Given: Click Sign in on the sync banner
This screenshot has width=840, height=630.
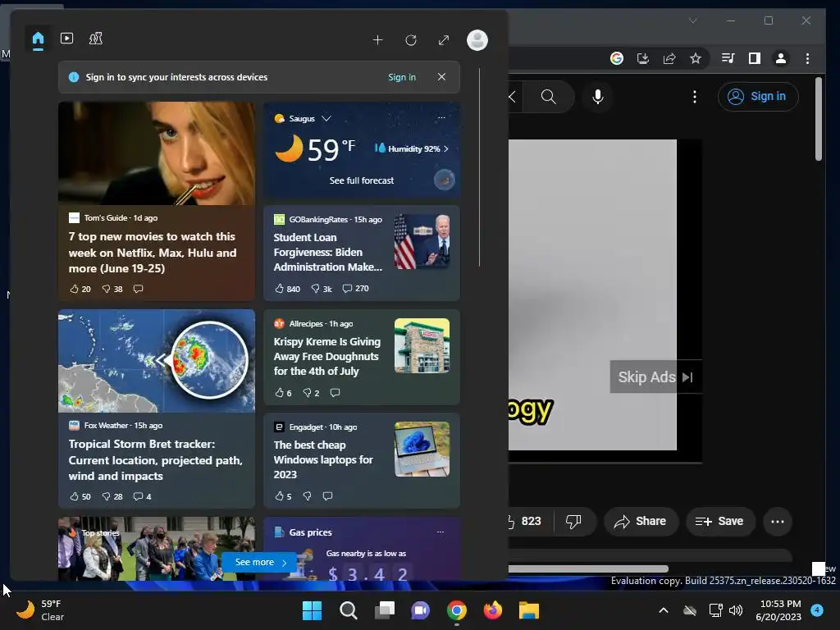Looking at the screenshot, I should pos(402,77).
